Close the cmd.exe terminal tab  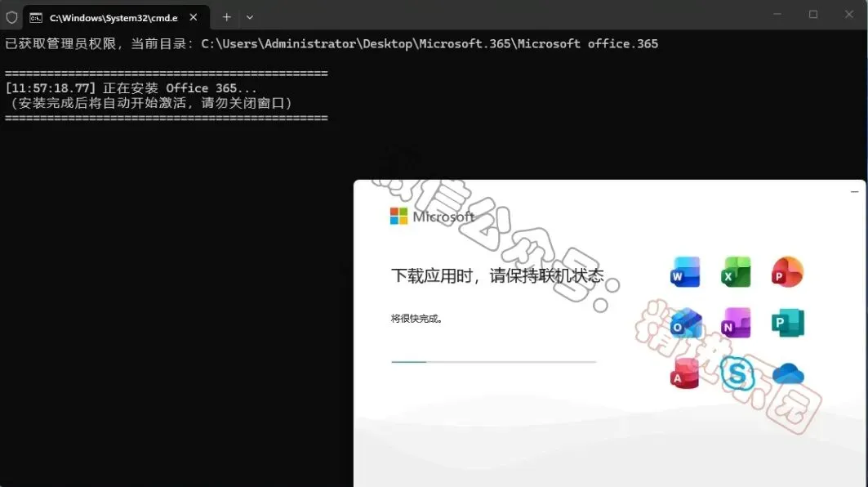pos(194,17)
